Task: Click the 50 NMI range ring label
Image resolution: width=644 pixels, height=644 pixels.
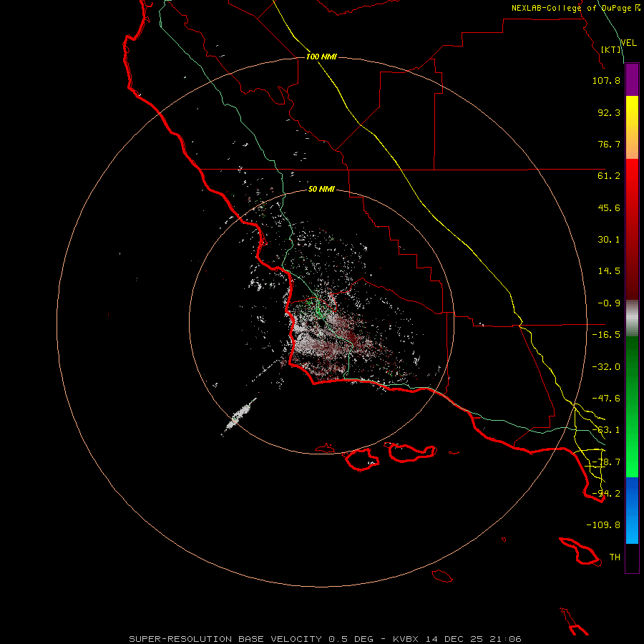Action: pyautogui.click(x=321, y=189)
